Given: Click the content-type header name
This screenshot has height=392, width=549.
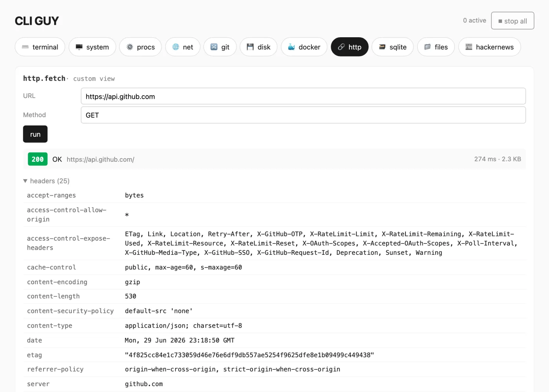Looking at the screenshot, I should click(49, 326).
